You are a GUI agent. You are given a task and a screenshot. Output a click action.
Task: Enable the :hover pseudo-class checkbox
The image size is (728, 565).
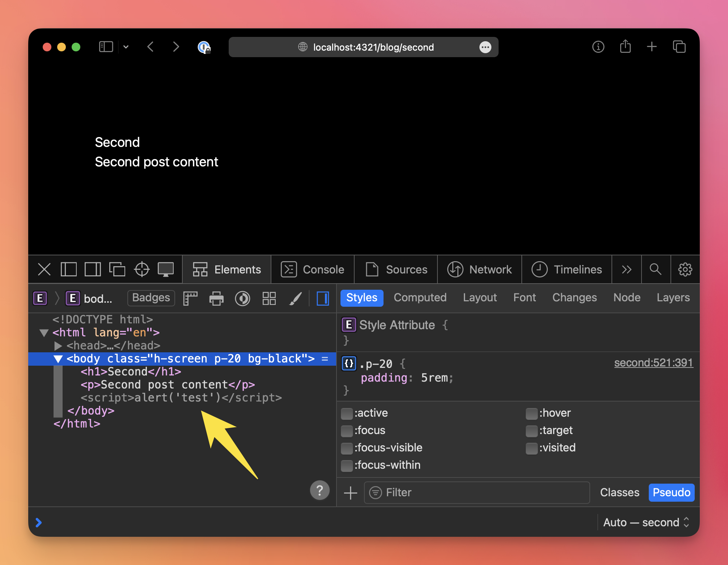click(531, 413)
